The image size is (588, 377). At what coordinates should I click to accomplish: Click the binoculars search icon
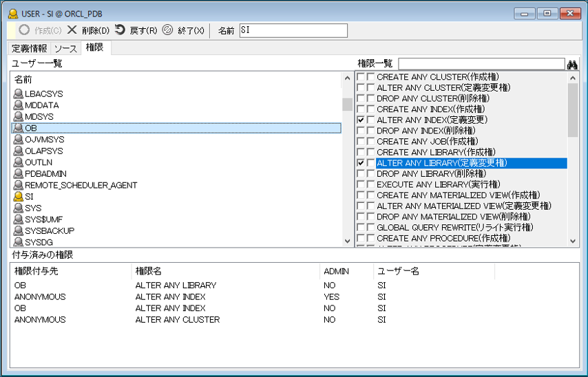coord(571,64)
